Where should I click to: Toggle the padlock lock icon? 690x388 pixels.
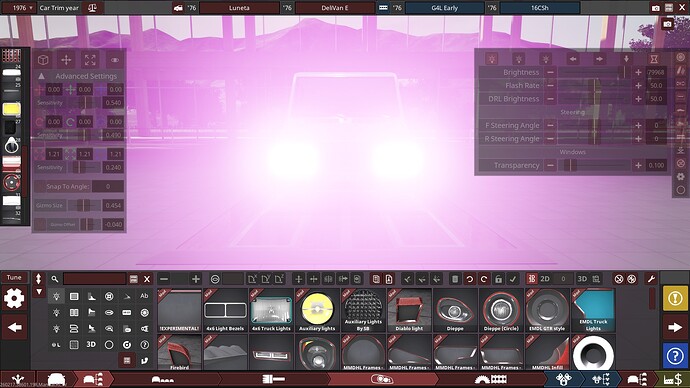[x=498, y=279]
